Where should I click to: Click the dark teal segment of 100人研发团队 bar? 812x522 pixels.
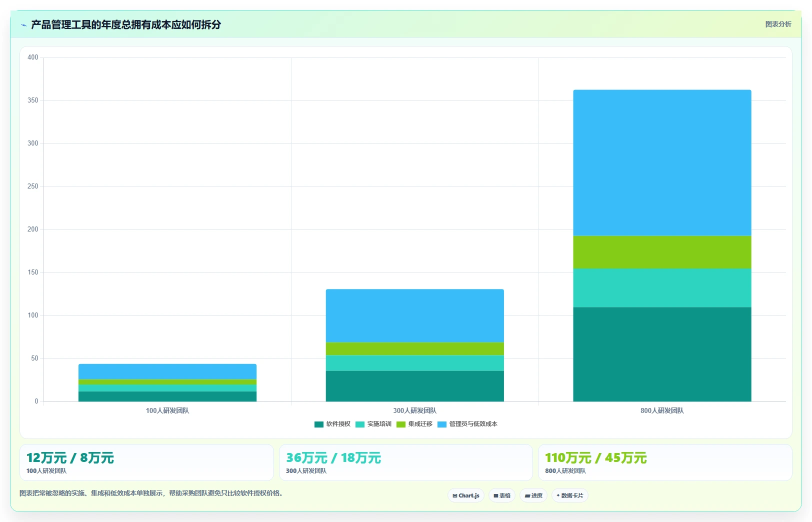[x=167, y=396]
